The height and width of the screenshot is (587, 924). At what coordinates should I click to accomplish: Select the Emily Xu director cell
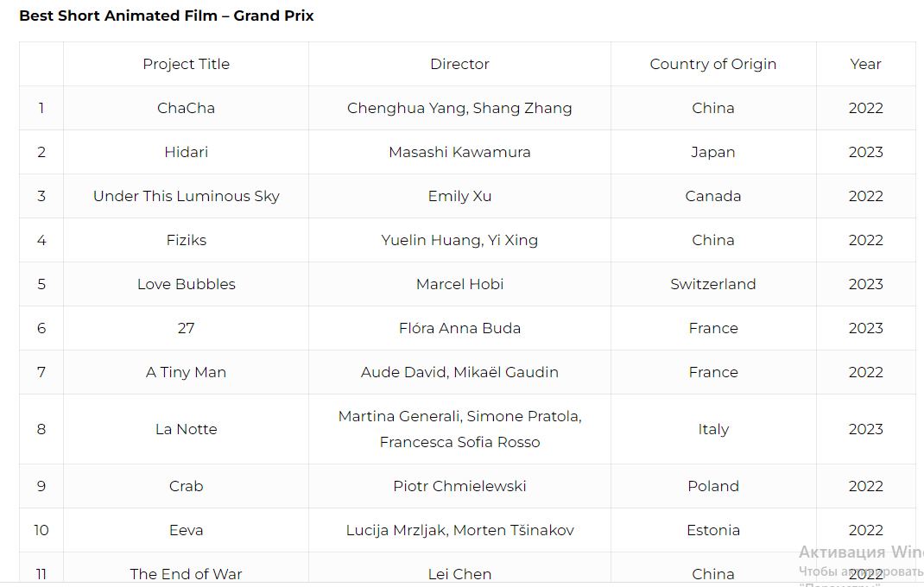coord(459,196)
